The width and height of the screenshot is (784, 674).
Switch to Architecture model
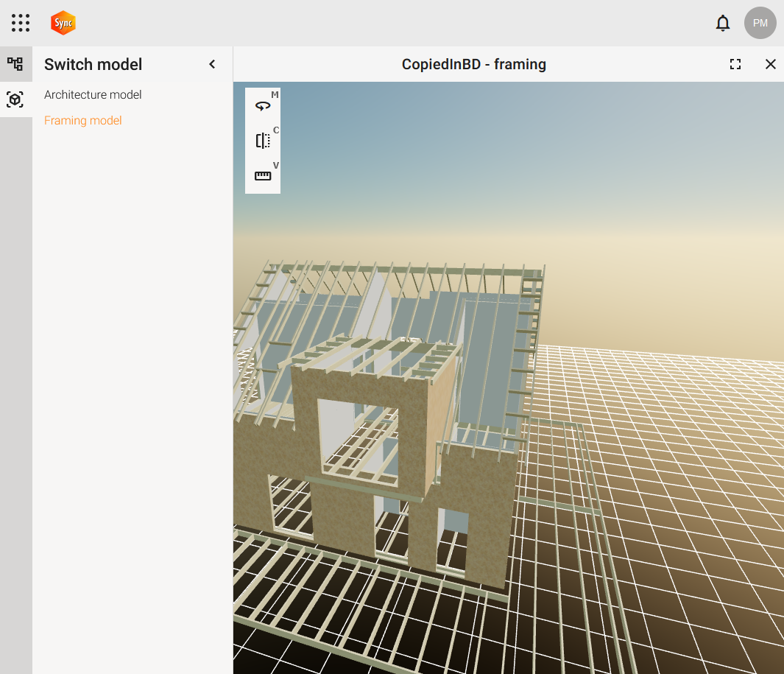click(93, 95)
